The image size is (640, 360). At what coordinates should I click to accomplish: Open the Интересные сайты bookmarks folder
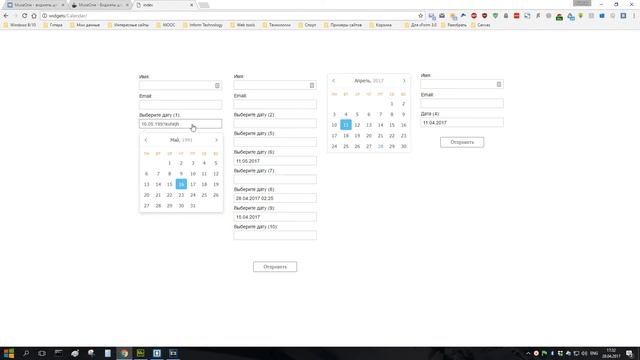pos(128,25)
